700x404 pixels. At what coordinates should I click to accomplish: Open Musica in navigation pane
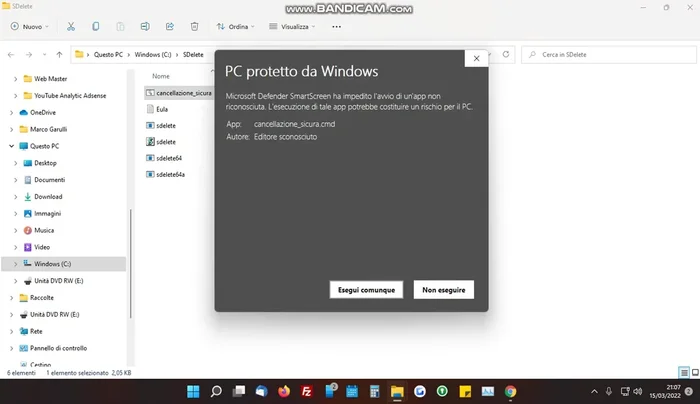coord(44,230)
